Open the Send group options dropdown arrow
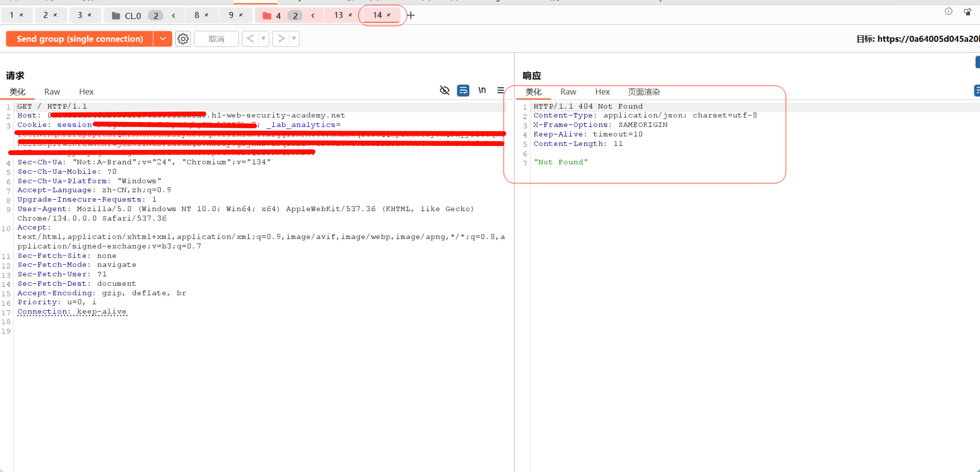The height and width of the screenshot is (472, 980). click(163, 39)
